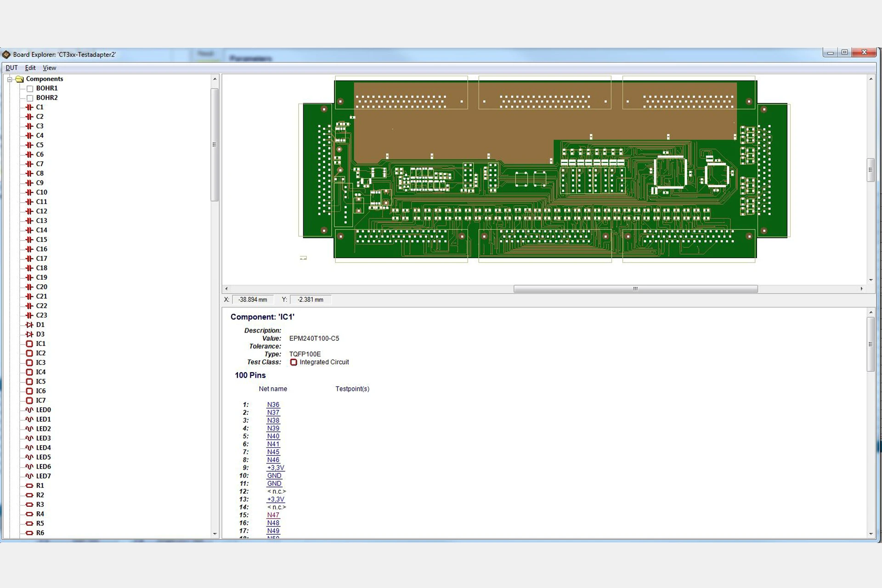Screen dimensions: 882x588
Task: Click the LED0 component icon
Action: tap(29, 410)
